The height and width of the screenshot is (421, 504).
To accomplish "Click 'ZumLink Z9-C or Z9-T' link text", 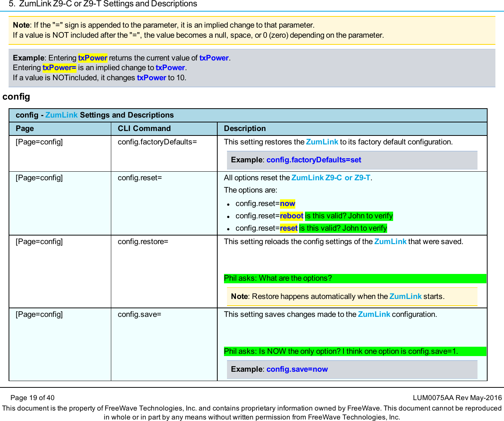I will click(331, 178).
